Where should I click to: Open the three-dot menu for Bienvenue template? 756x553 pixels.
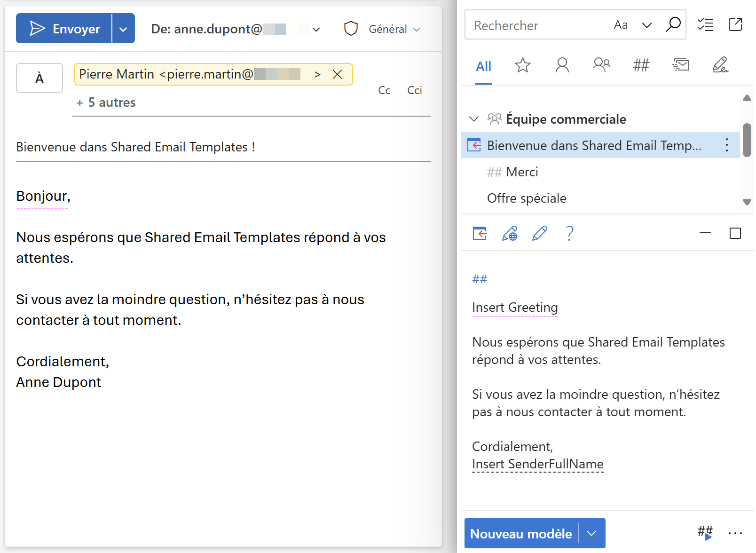pos(727,145)
